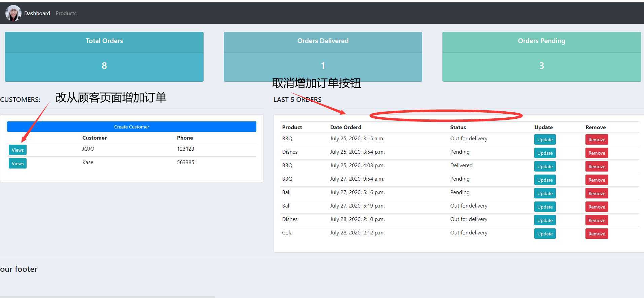Update the BBQ order from 3:15 a.m.

click(545, 140)
